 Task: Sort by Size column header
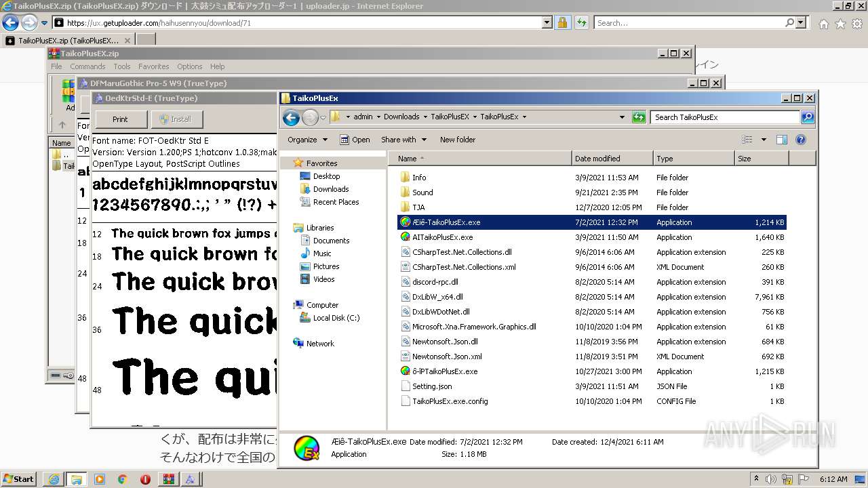point(762,159)
